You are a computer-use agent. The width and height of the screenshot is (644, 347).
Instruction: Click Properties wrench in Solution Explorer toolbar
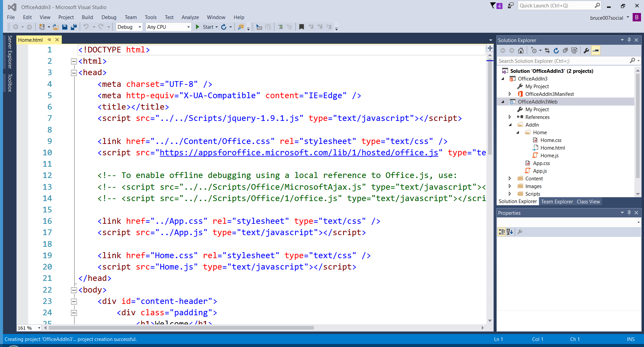(x=586, y=50)
